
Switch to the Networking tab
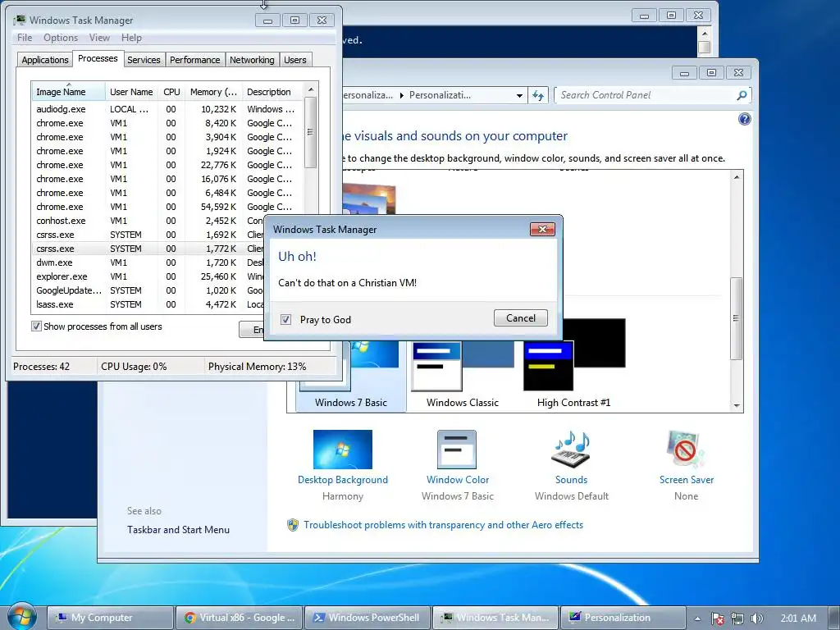click(252, 60)
